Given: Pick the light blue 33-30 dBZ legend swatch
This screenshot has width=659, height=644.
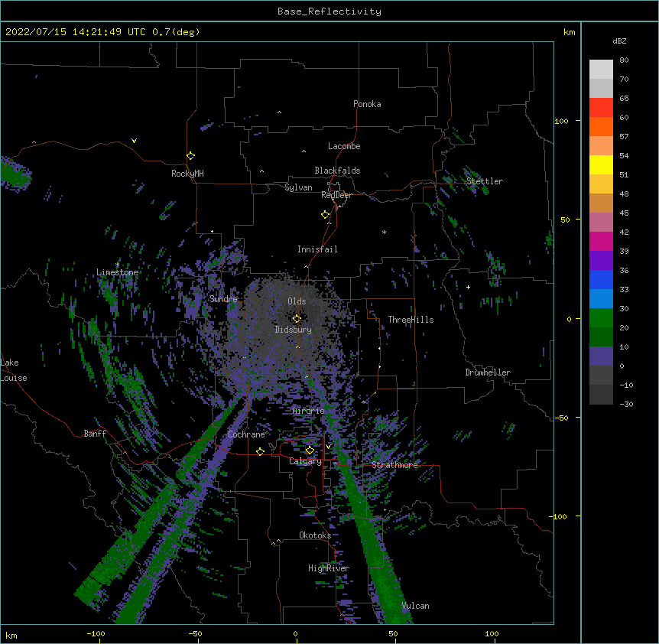Looking at the screenshot, I should (x=601, y=299).
